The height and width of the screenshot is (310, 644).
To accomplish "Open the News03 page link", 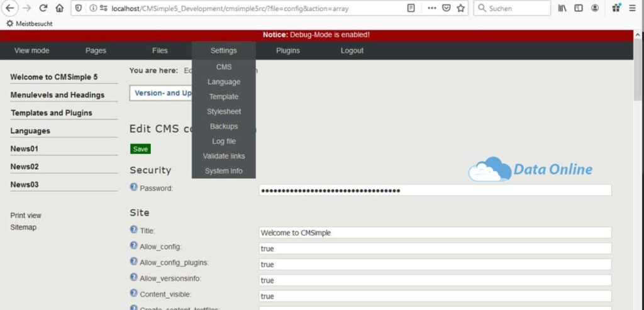I will point(25,184).
